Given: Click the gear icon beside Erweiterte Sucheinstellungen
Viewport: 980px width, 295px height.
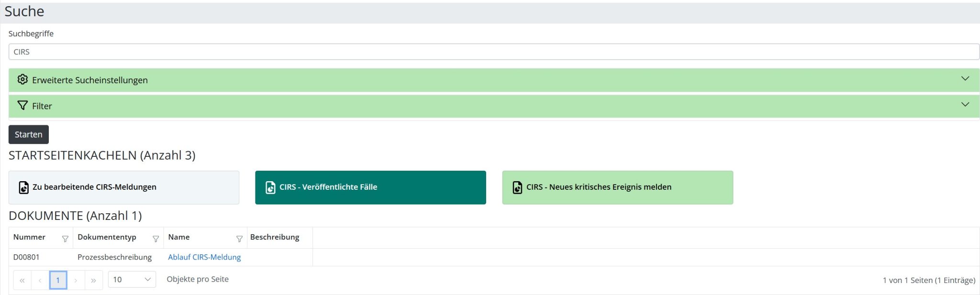Looking at the screenshot, I should (x=22, y=79).
